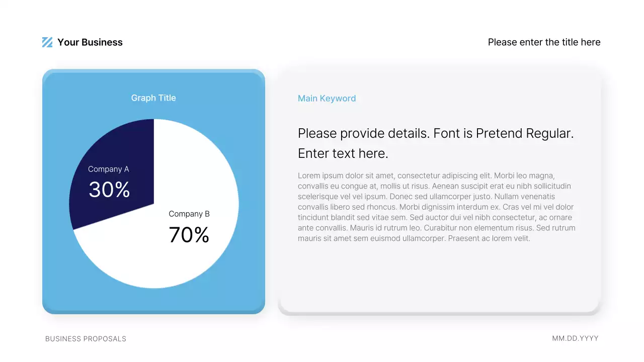Select the "MM.DD.YYYY" date placeholder
The image size is (644, 362).
click(575, 338)
